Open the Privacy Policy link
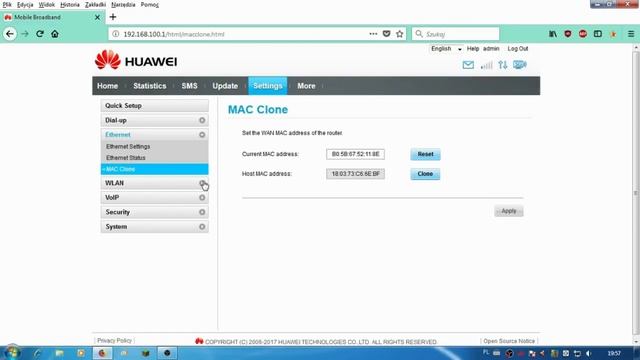 pos(114,340)
